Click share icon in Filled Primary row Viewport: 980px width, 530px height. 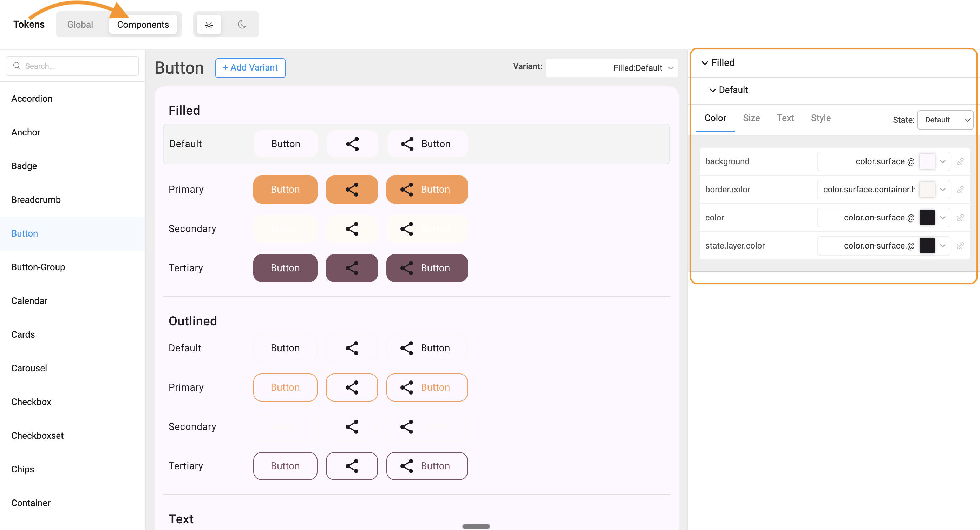pyautogui.click(x=352, y=189)
